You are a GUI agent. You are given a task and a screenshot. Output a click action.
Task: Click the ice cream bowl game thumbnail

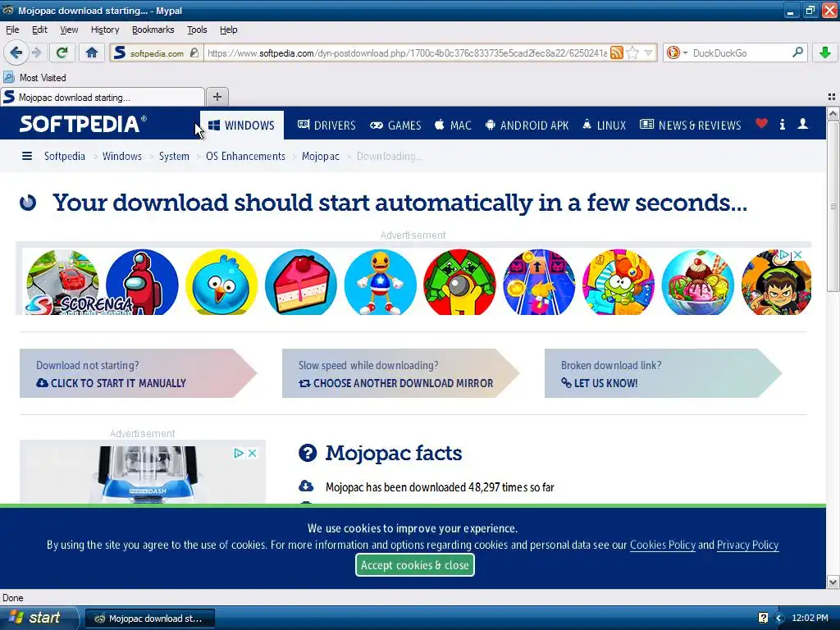pyautogui.click(x=697, y=282)
